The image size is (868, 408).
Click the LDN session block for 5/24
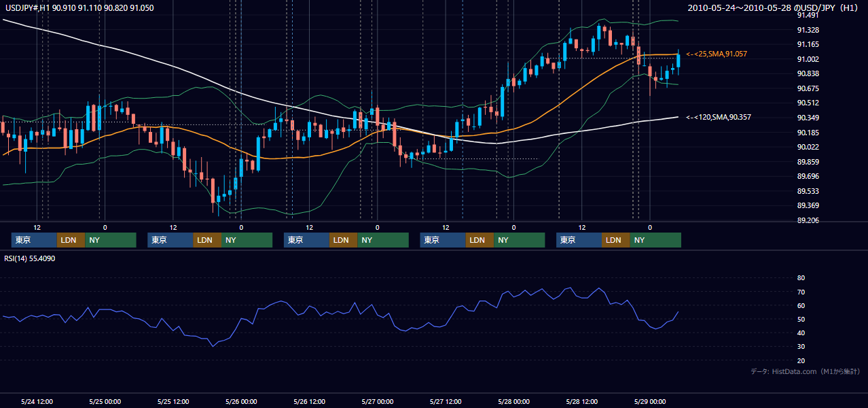click(x=71, y=240)
